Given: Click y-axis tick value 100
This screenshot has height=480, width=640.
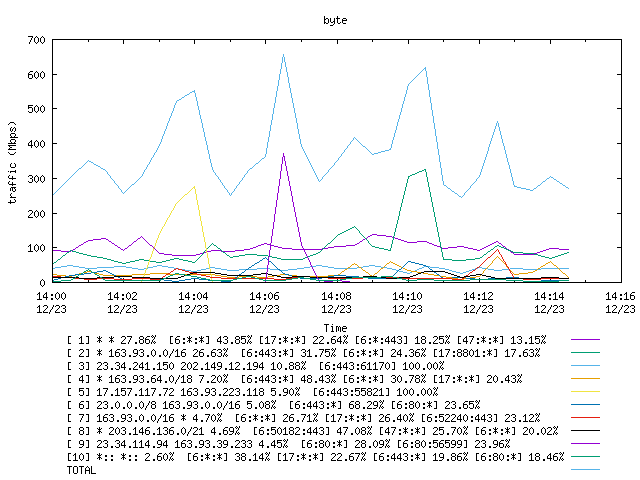Looking at the screenshot, I should click(36, 248).
